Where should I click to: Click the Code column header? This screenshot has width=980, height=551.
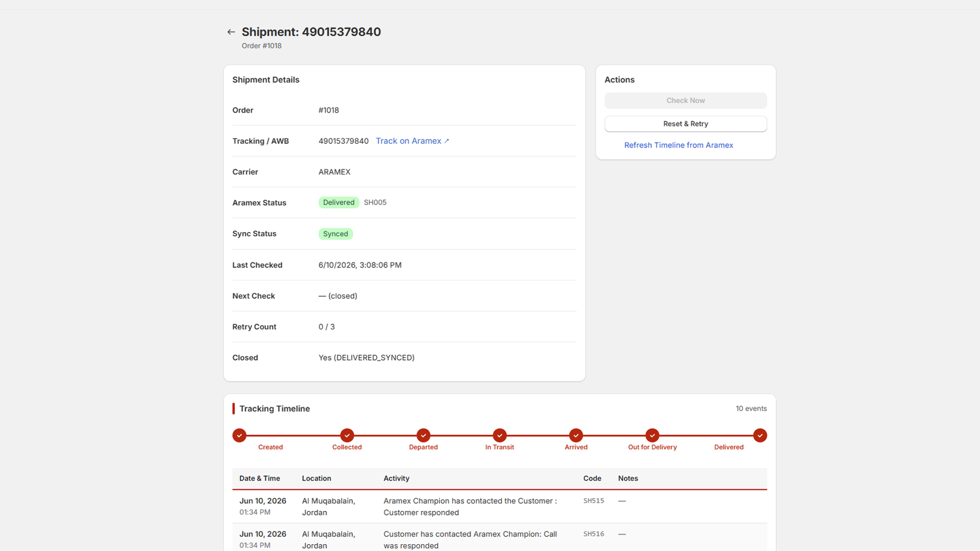(592, 479)
